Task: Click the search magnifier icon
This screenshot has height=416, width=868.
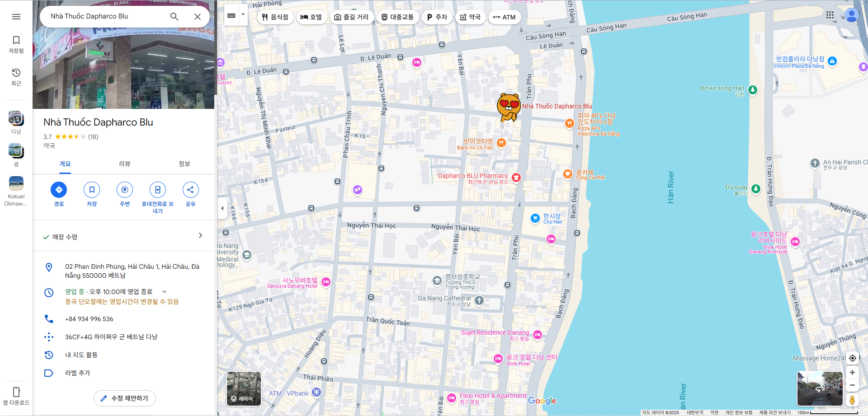Action: click(174, 17)
